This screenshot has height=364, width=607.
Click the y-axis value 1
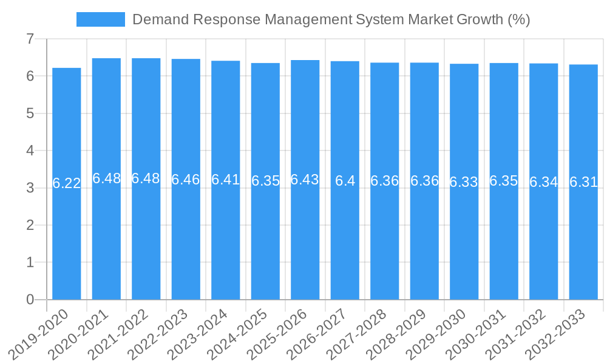(30, 262)
